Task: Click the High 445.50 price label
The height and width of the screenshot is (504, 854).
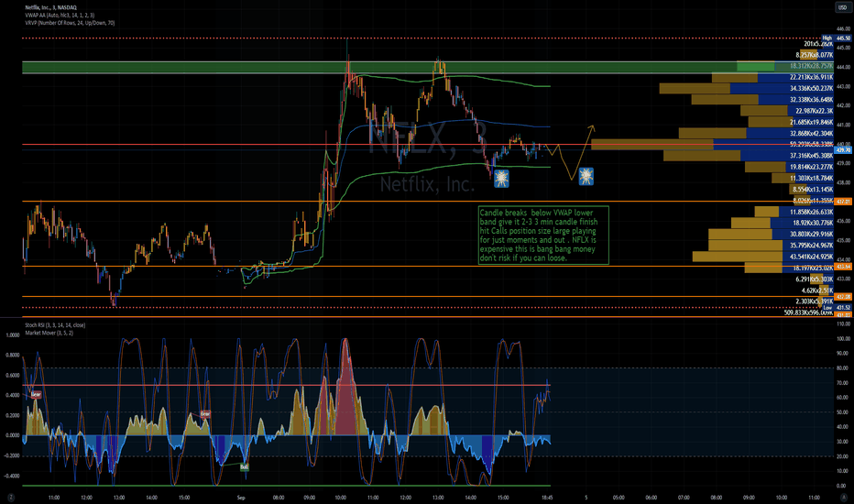Action: [837, 38]
